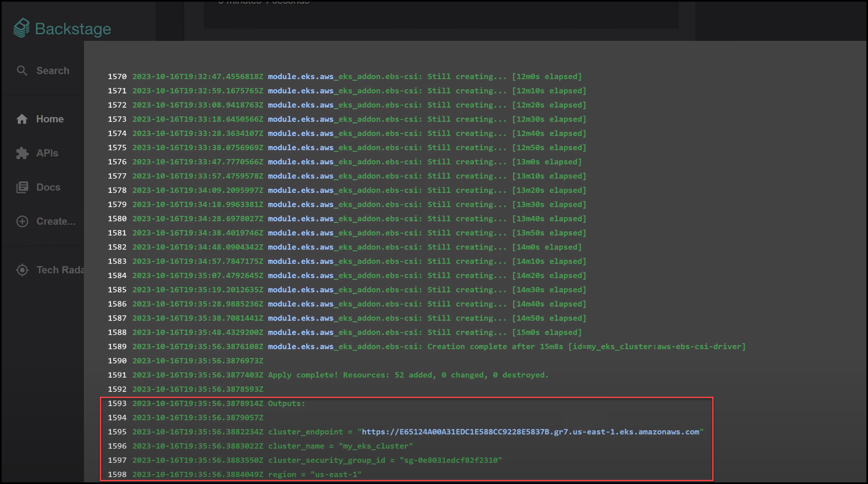The image size is (868, 484).
Task: Click line number 1593 beside Outputs
Action: point(117,403)
